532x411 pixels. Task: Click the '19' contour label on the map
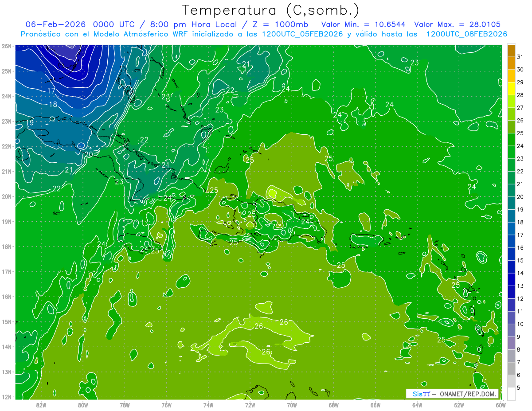[x=30, y=123]
